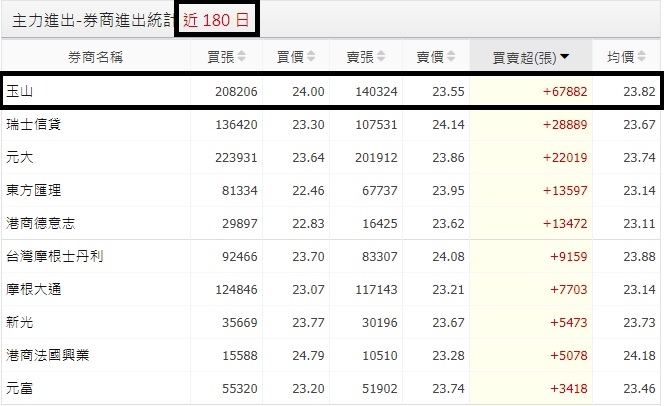Click 港商法國興業 average price 24.18
Screen dimensions: 664x406
click(639, 356)
